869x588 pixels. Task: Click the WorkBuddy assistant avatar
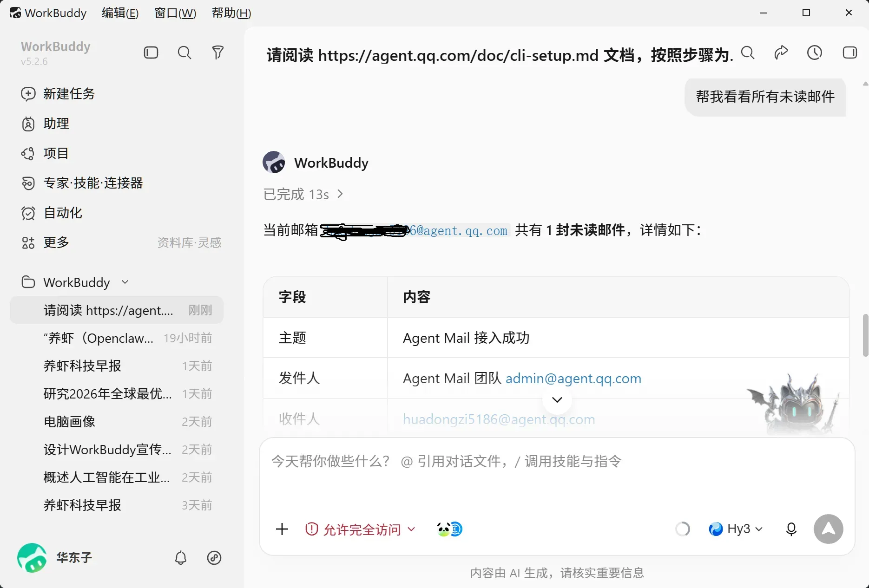click(274, 163)
